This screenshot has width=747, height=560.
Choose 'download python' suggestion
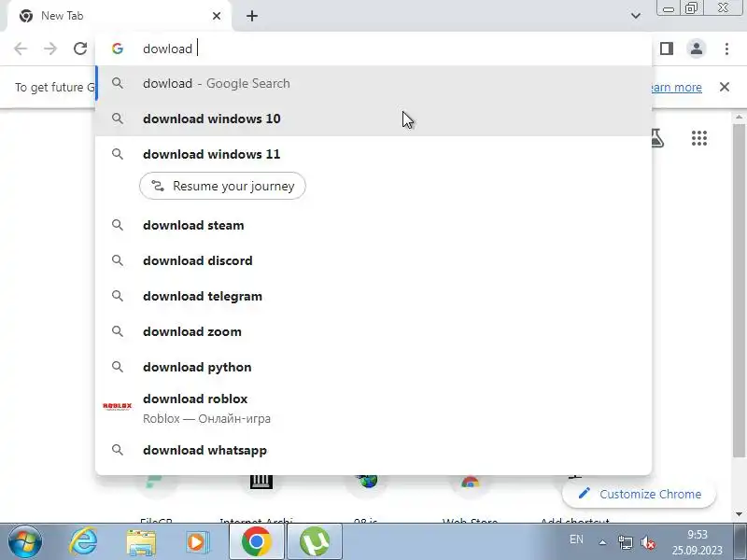click(x=373, y=367)
